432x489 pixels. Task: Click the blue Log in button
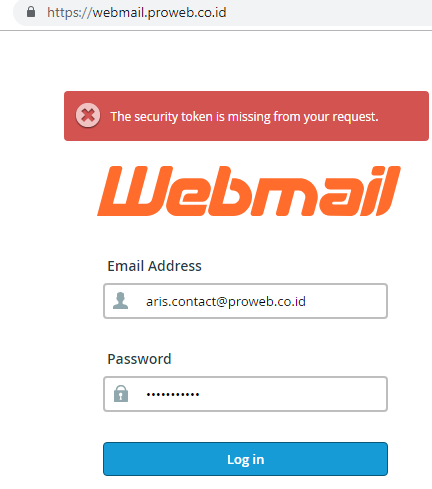(x=245, y=459)
